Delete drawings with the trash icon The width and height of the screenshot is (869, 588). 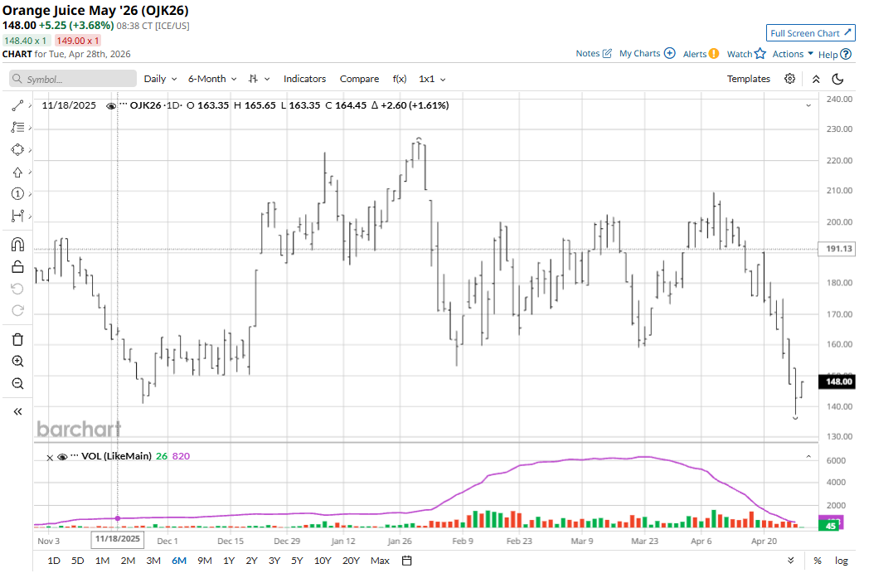pos(17,340)
